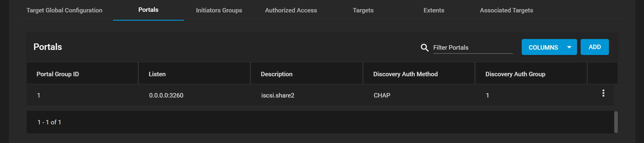Screen dimensions: 644x143
Task: Click the COLUMNS button
Action: point(549,47)
